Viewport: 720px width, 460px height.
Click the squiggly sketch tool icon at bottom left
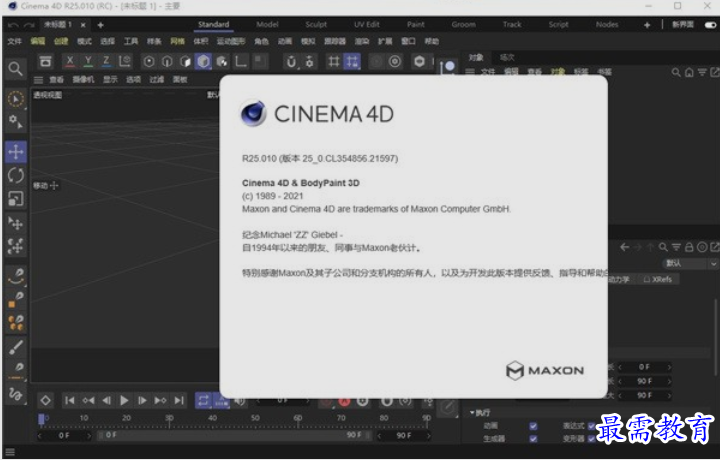[x=16, y=394]
